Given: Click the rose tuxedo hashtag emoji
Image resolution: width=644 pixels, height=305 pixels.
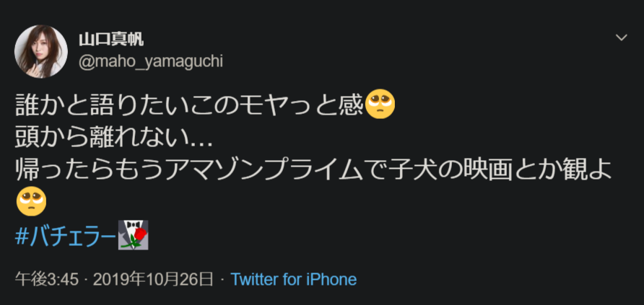Looking at the screenshot, I should point(133,235).
